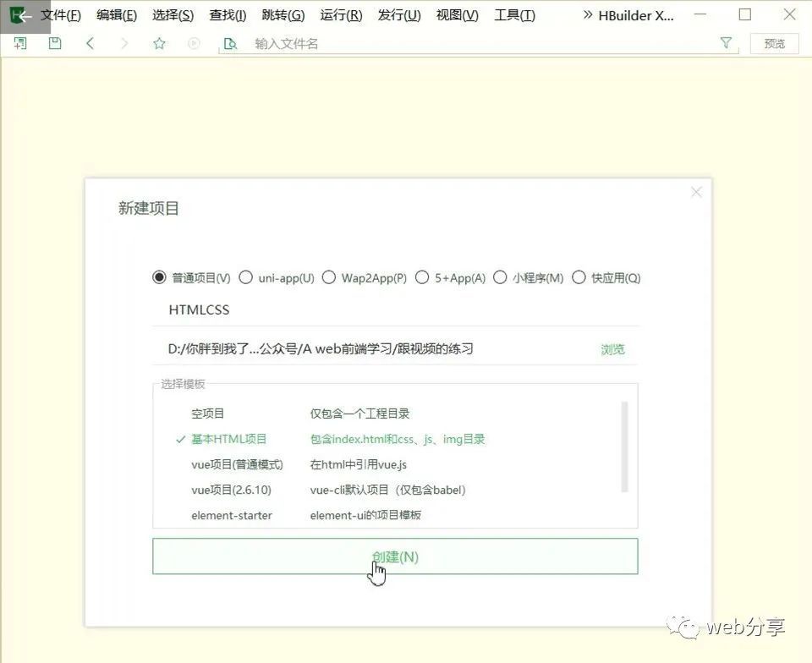Click the template list scrollbar

point(624,447)
